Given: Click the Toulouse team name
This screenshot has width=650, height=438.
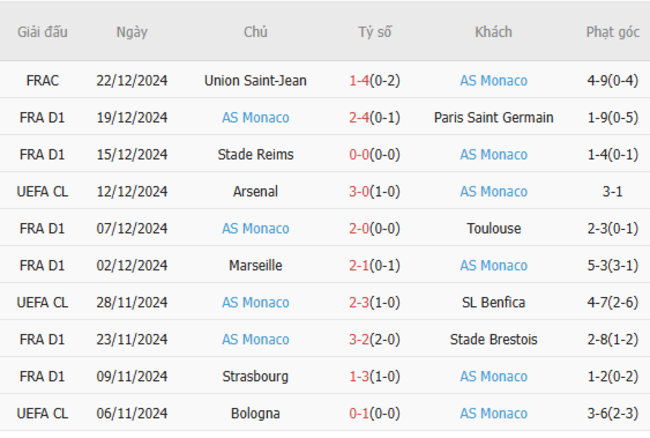Looking at the screenshot, I should pyautogui.click(x=493, y=228).
